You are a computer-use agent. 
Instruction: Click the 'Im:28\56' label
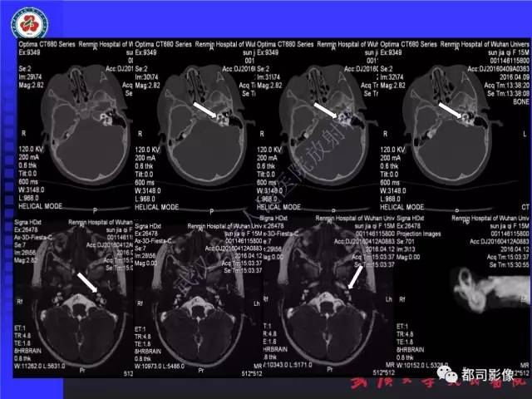145,255
